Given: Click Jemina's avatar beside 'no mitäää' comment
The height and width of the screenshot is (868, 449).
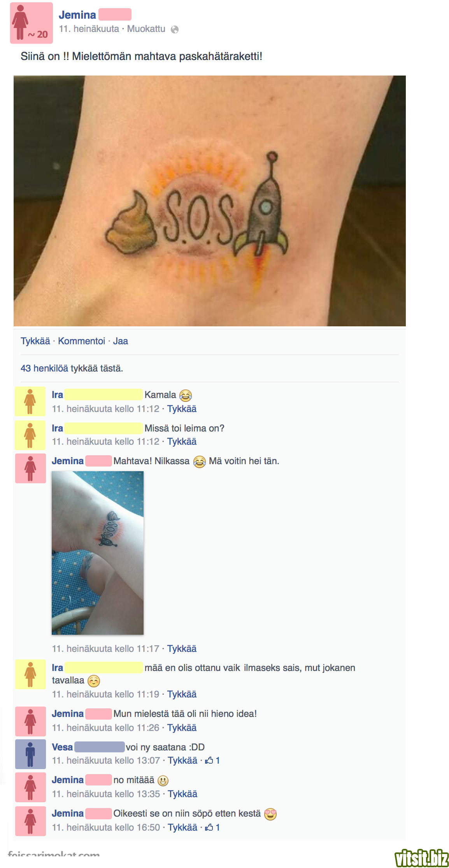Looking at the screenshot, I should click(x=30, y=787).
